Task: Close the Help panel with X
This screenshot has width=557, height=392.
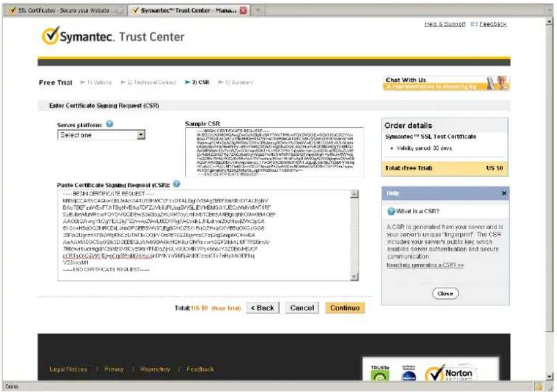Action: point(504,194)
